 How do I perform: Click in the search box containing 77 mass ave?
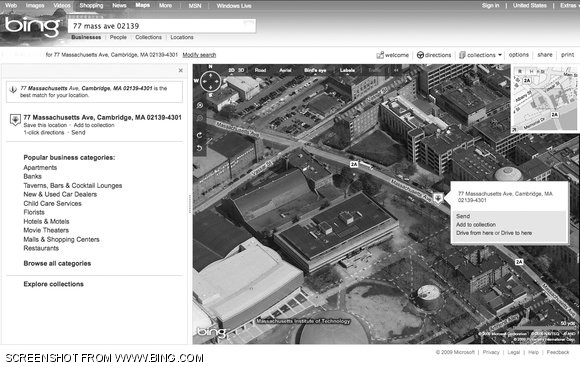pyautogui.click(x=162, y=26)
